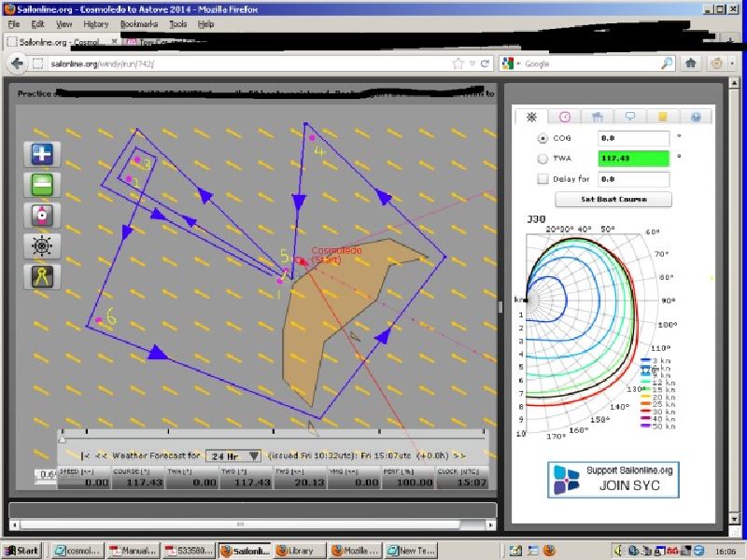
Task: Jump to first weather forecast step
Action: pyautogui.click(x=85, y=455)
